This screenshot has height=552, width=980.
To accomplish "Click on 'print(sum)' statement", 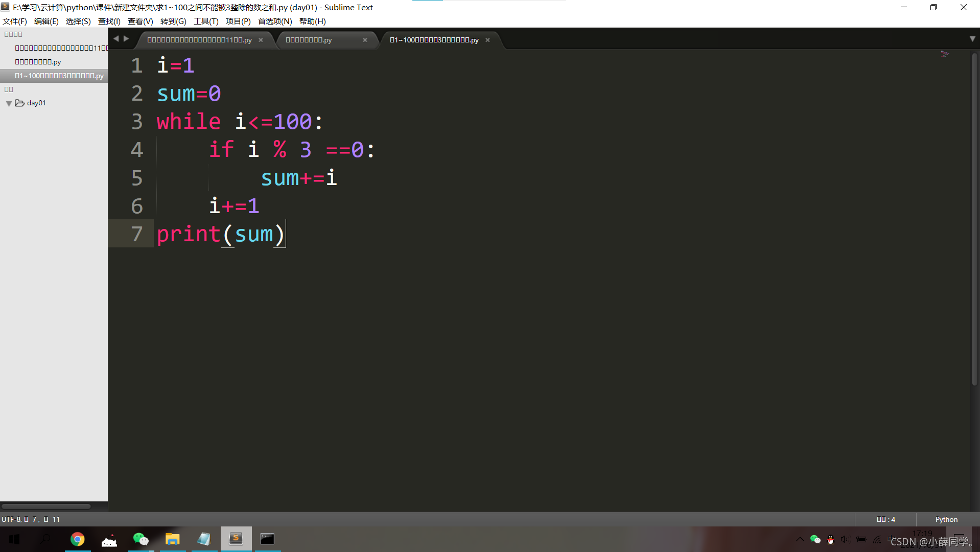I will tap(221, 234).
